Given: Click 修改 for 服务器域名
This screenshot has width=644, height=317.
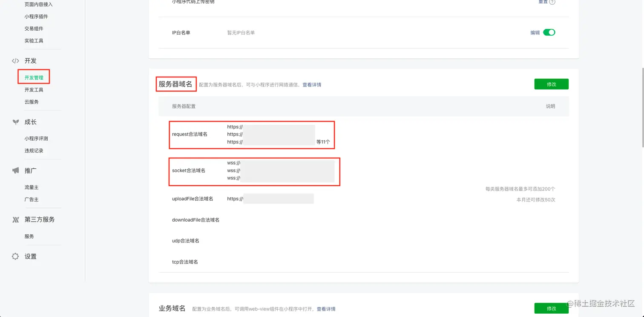Looking at the screenshot, I should pos(551,84).
